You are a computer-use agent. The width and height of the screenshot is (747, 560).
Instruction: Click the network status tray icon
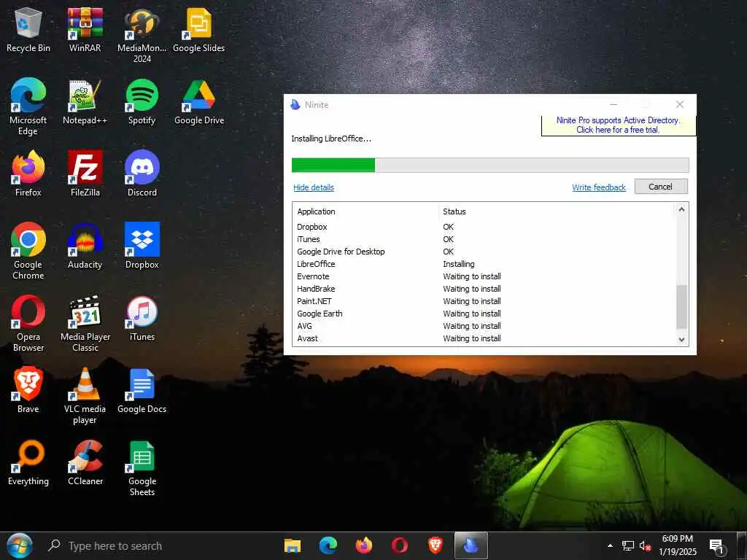coord(628,545)
